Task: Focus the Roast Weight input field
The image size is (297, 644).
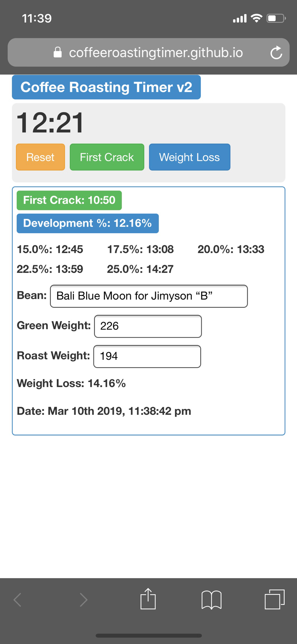Action: [x=147, y=357]
